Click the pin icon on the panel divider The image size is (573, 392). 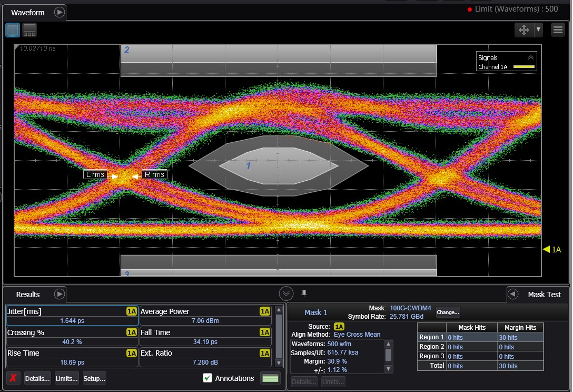point(304,293)
